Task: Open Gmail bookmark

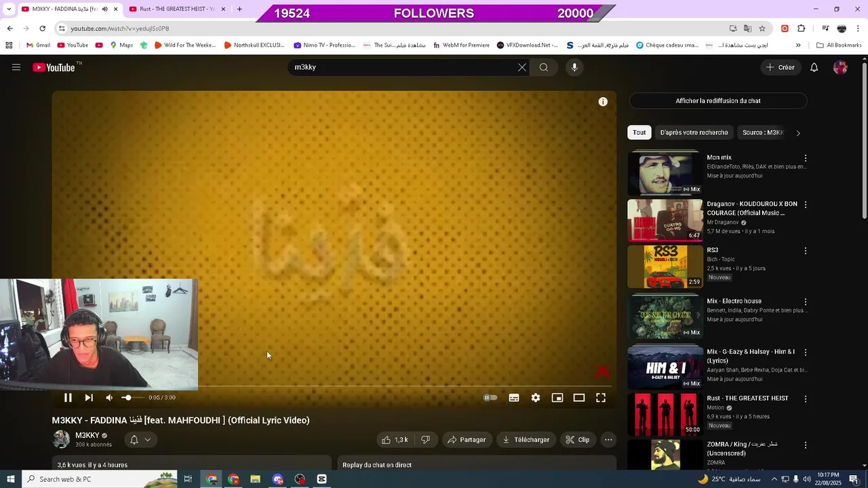Action: (x=38, y=45)
